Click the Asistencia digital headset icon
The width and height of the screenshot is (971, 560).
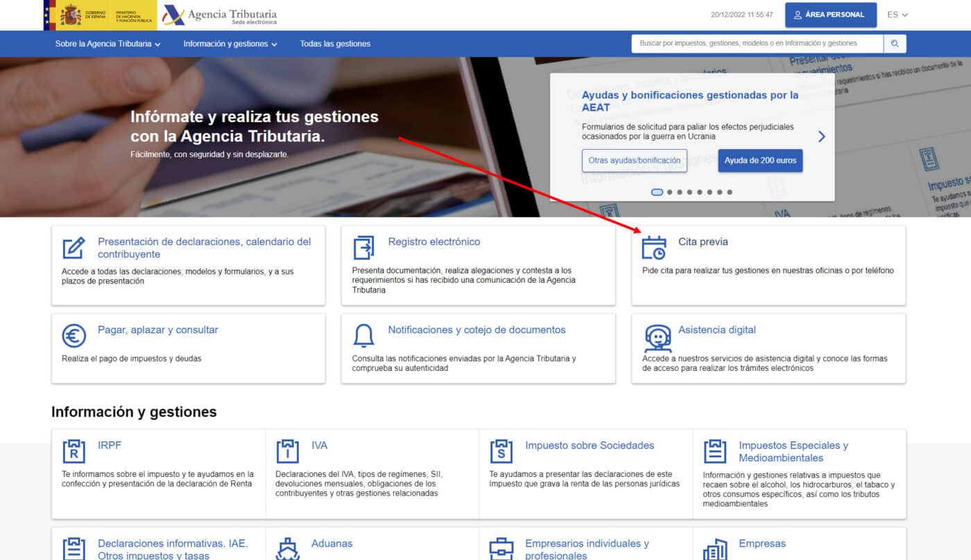(658, 338)
